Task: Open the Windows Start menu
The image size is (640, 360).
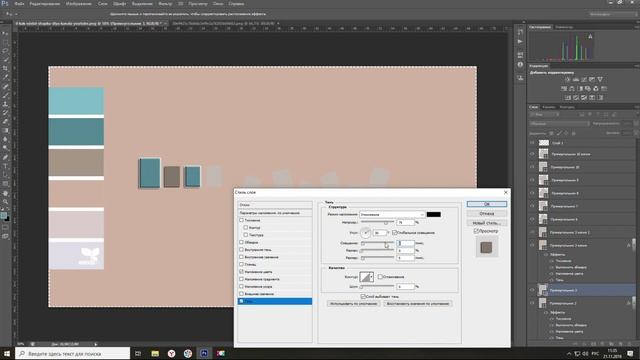Action: (x=7, y=353)
